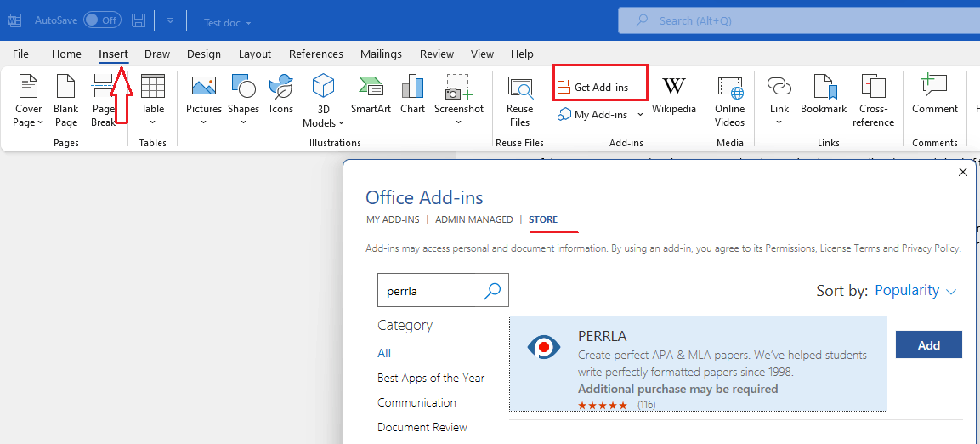
Task: Open the Wikipedia add-in
Action: point(674,95)
